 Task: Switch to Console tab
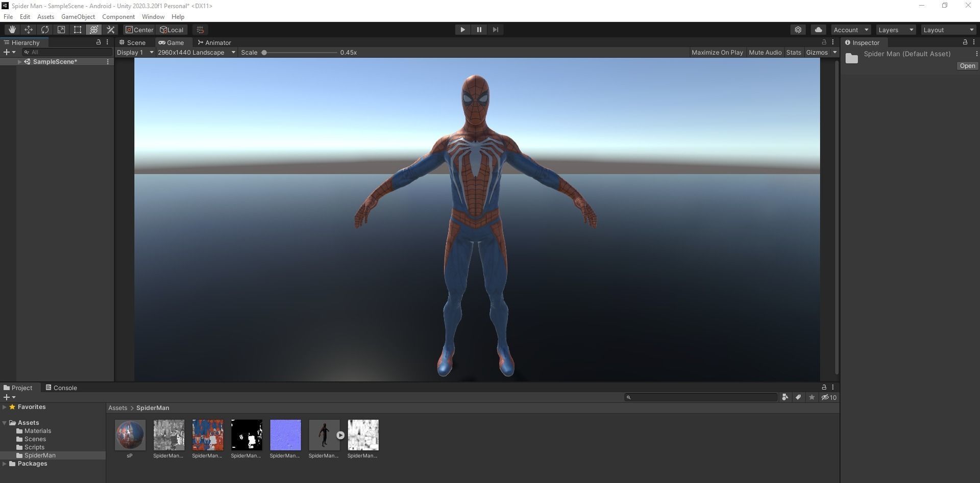[x=61, y=388]
